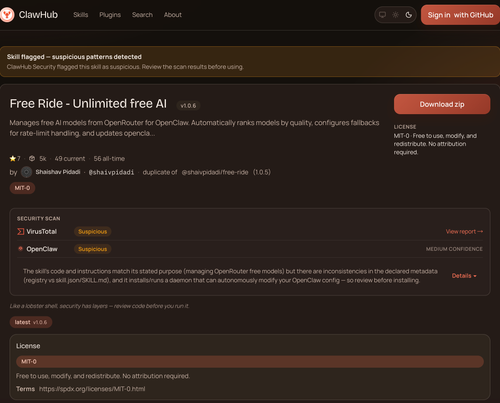
Task: Click the ClawHub lobster logo icon
Action: [7, 15]
